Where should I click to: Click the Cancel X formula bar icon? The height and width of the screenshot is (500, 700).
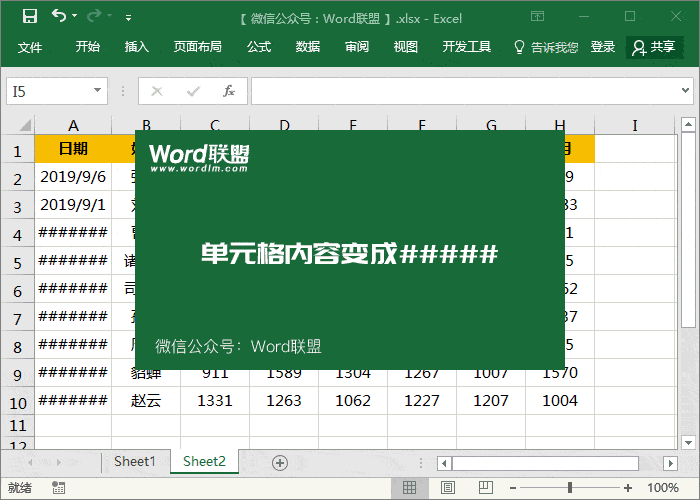pyautogui.click(x=157, y=92)
